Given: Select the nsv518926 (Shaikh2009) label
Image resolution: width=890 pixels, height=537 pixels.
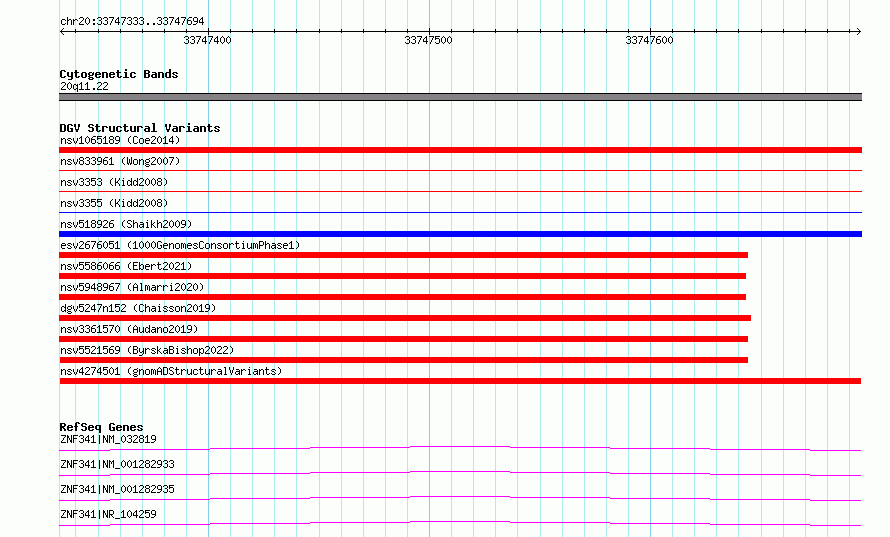Looking at the screenshot, I should click(x=126, y=224).
